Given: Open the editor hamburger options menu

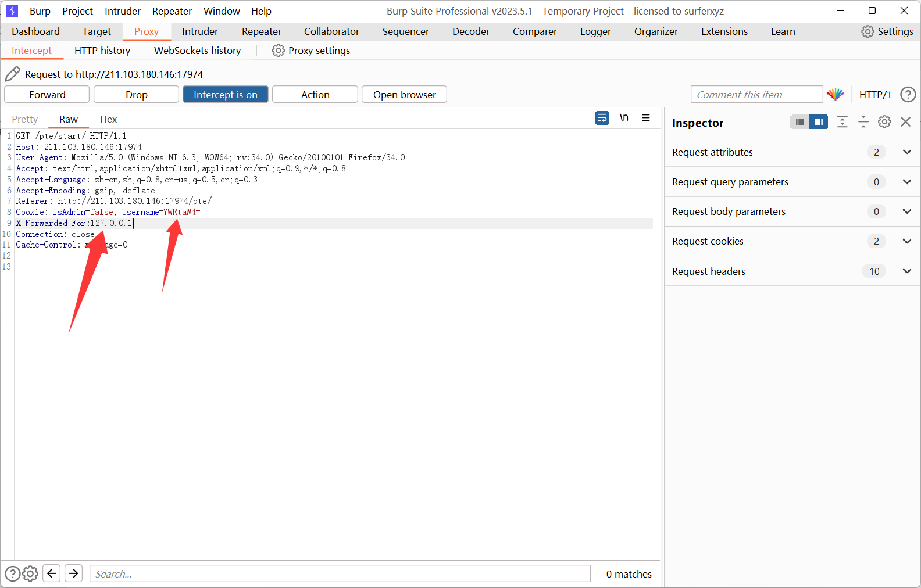Looking at the screenshot, I should coord(645,117).
